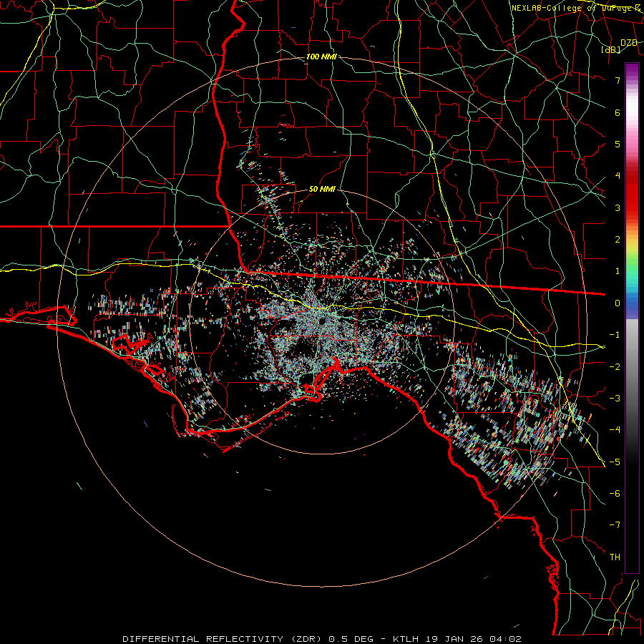Click the -4 value on color scale

click(615, 430)
